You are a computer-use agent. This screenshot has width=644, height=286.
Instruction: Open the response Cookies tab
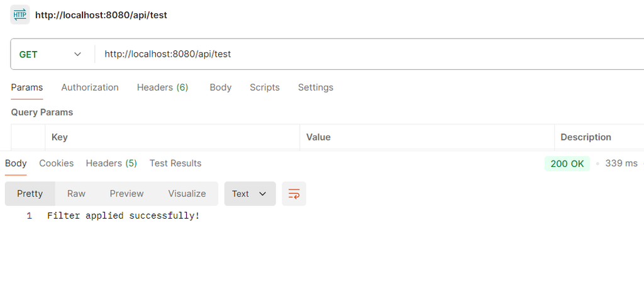pyautogui.click(x=56, y=163)
